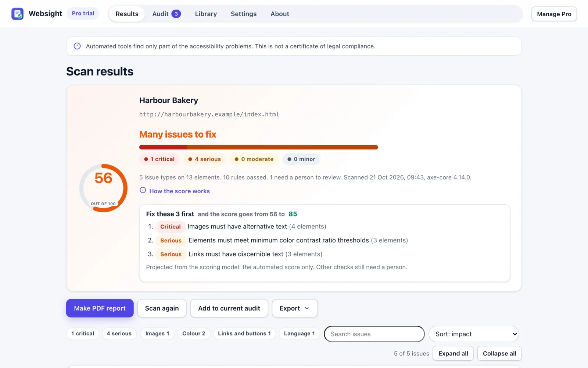Image resolution: width=588 pixels, height=368 pixels.
Task: Click the 4 serious severity pill in summary
Action: [x=204, y=159]
